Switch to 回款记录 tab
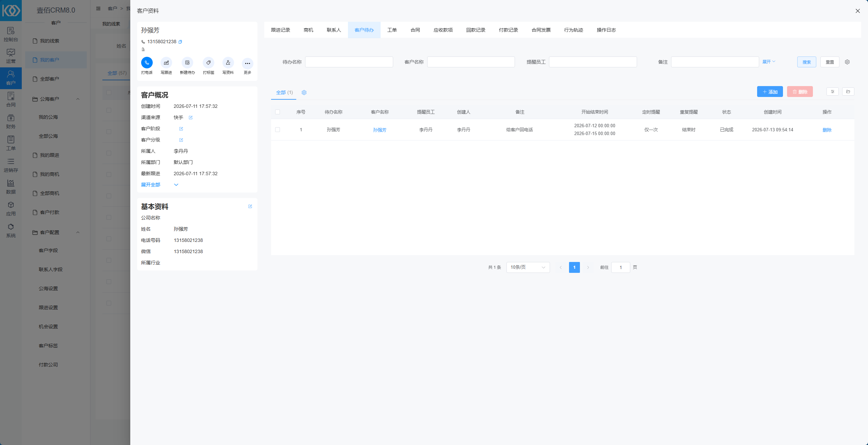Image resolution: width=868 pixels, height=445 pixels. [476, 30]
